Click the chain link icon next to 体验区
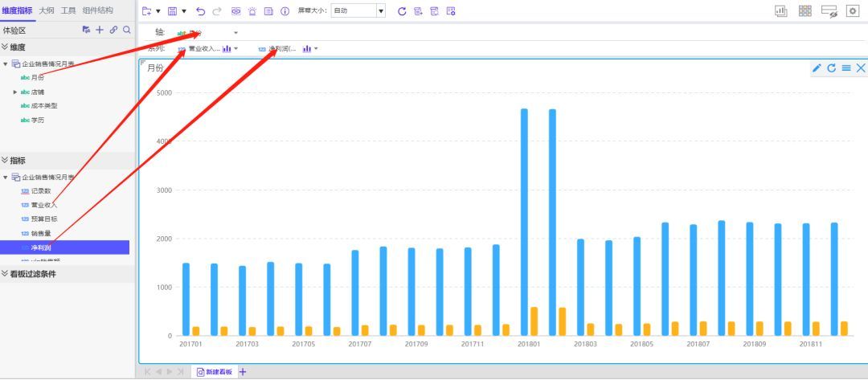Image resolution: width=868 pixels, height=380 pixels. pyautogui.click(x=113, y=30)
